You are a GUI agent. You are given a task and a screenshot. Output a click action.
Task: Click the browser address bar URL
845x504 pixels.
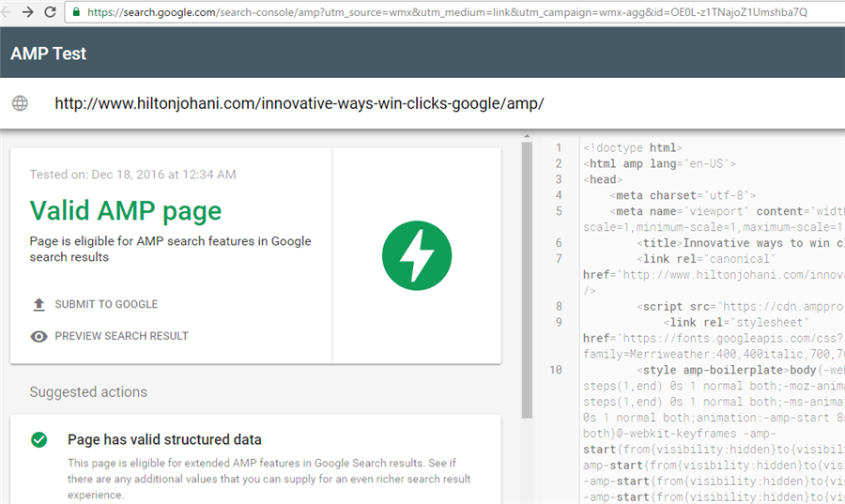tap(447, 12)
